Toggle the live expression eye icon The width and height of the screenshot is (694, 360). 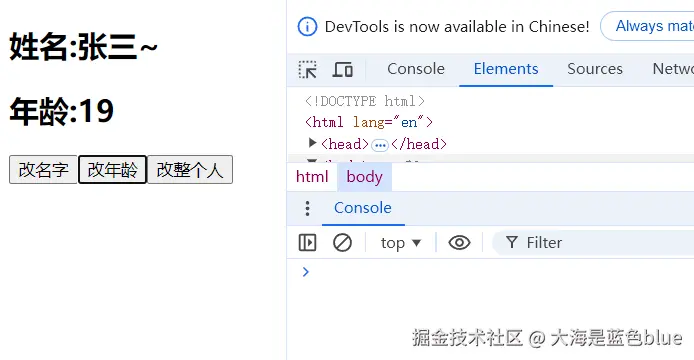(x=459, y=243)
